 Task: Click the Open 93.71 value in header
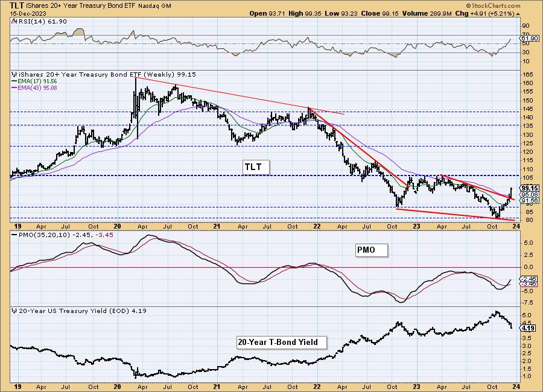click(x=267, y=13)
